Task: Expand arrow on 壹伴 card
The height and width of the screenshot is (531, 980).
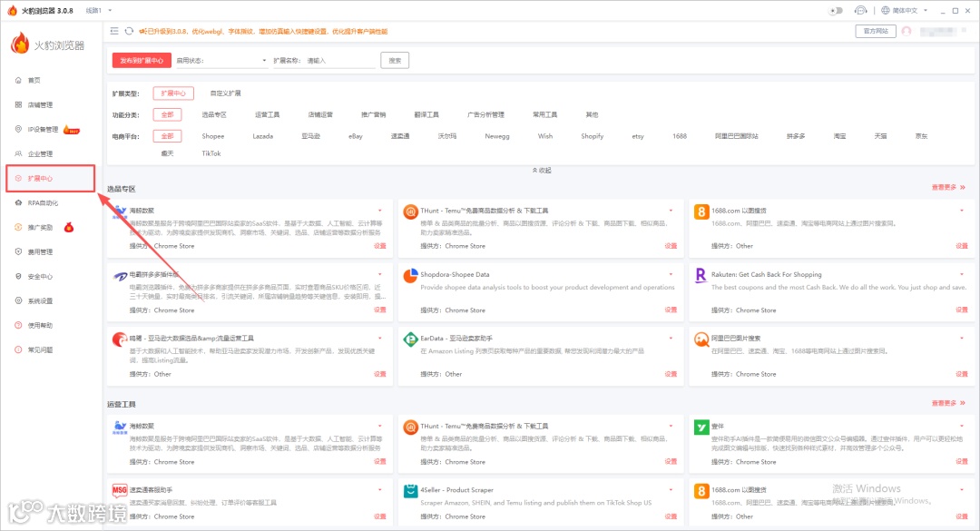Action: tap(961, 426)
